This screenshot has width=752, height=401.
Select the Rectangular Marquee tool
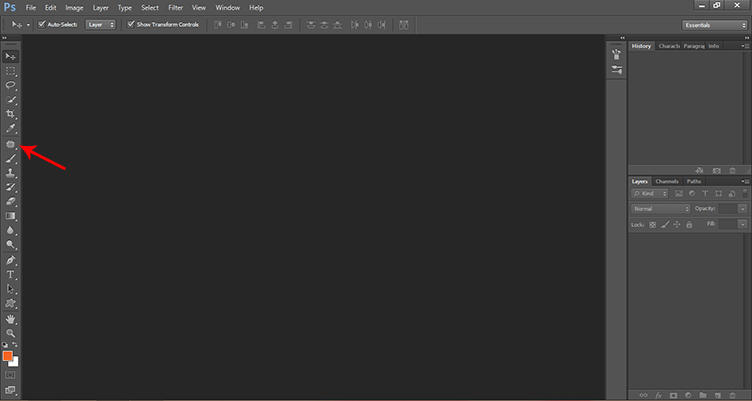tap(11, 71)
